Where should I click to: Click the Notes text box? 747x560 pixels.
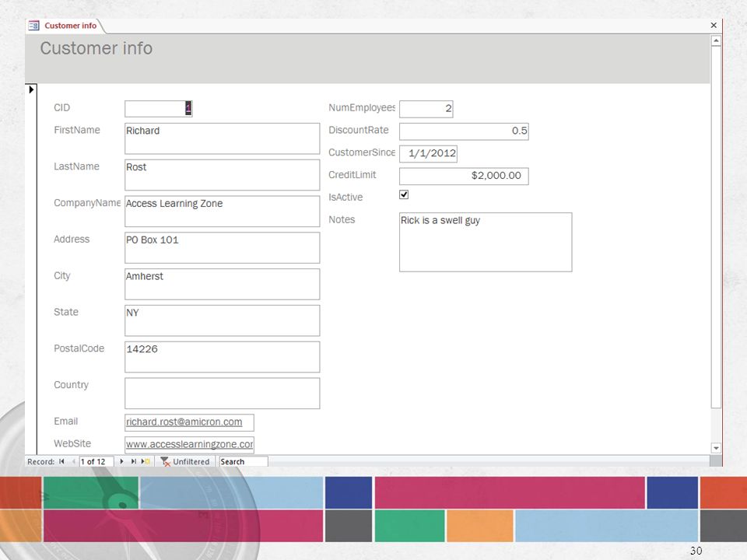pos(486,242)
